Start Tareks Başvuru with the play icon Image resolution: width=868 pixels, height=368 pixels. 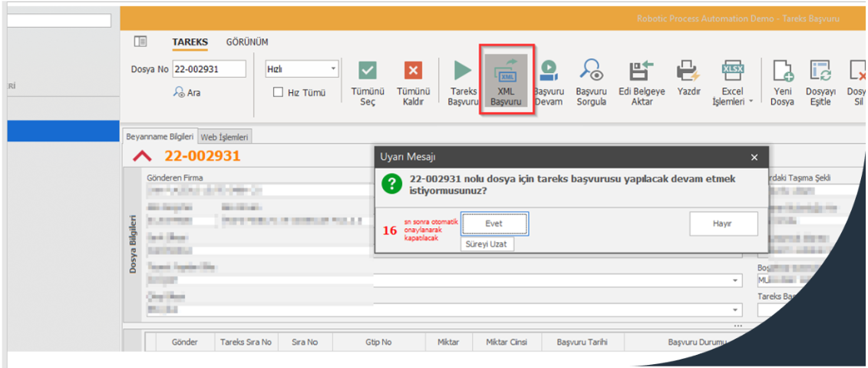(463, 71)
